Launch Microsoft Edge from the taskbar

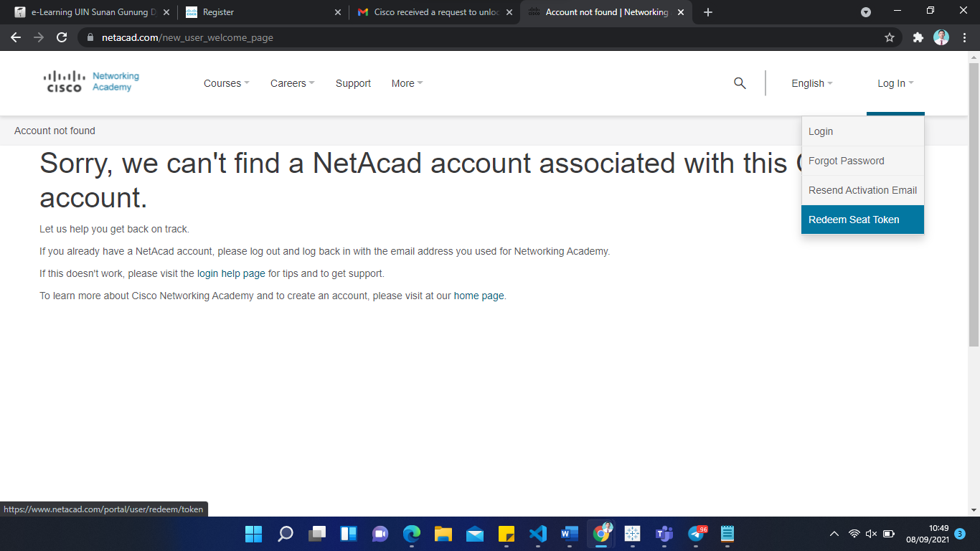click(x=411, y=534)
